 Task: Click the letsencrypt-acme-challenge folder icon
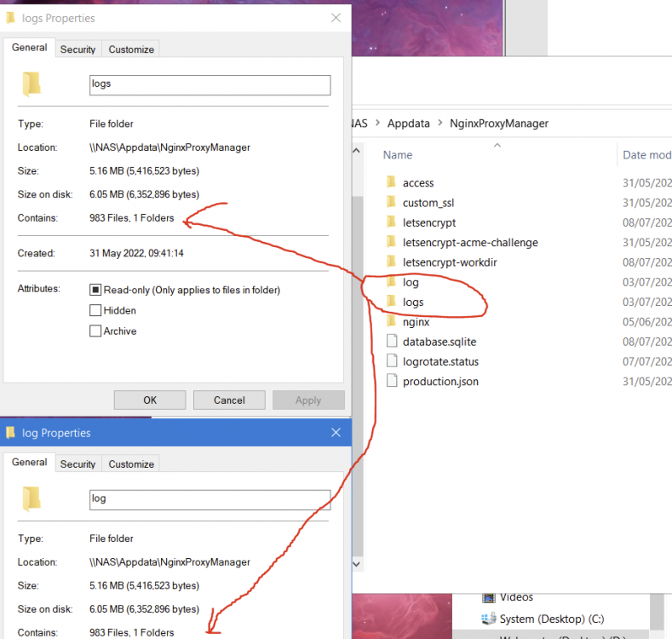[x=391, y=242]
